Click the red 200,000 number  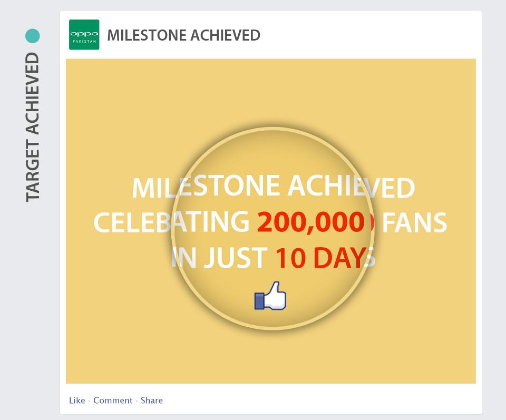coord(311,223)
